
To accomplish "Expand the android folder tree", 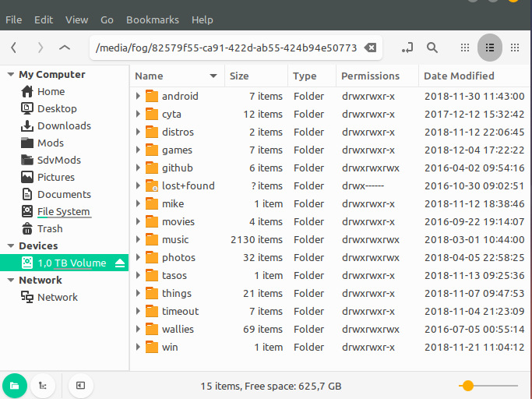I will coord(138,97).
